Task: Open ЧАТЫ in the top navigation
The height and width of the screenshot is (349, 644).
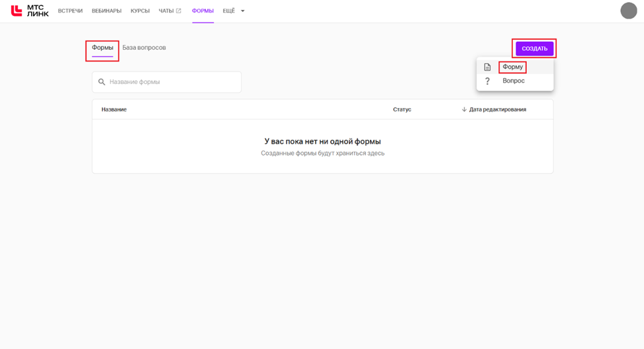Action: point(166,11)
